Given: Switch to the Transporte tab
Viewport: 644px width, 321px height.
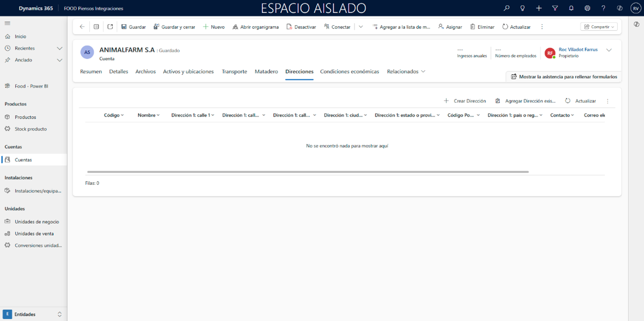Looking at the screenshot, I should (x=234, y=71).
